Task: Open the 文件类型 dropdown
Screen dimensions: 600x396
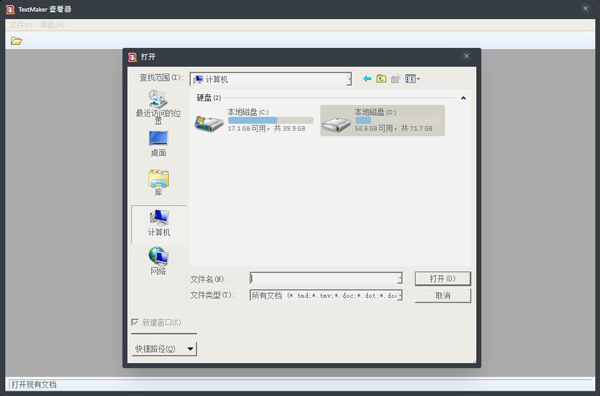Action: click(326, 295)
